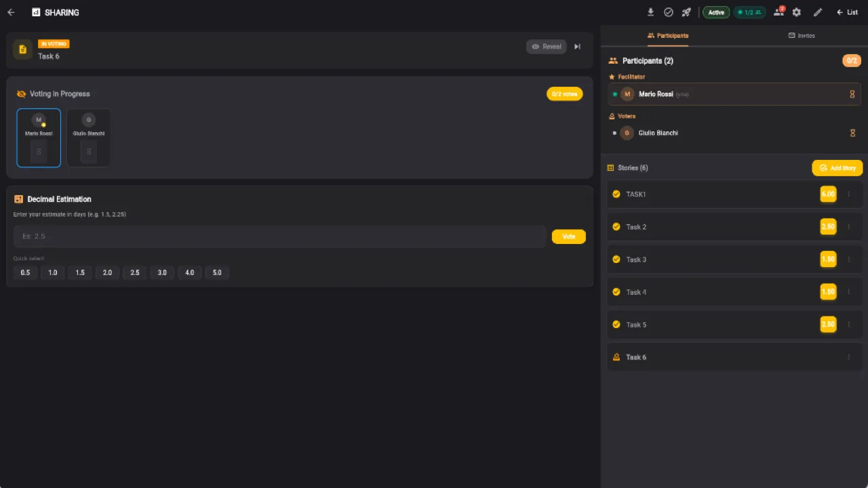Click the download icon in top bar

pos(651,12)
